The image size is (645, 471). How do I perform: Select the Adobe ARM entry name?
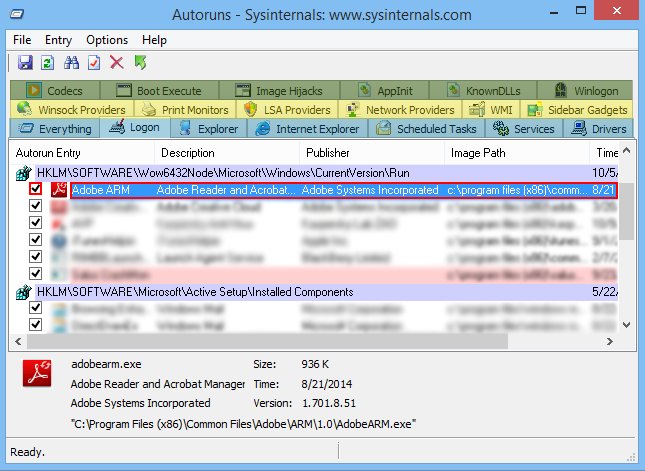(101, 190)
